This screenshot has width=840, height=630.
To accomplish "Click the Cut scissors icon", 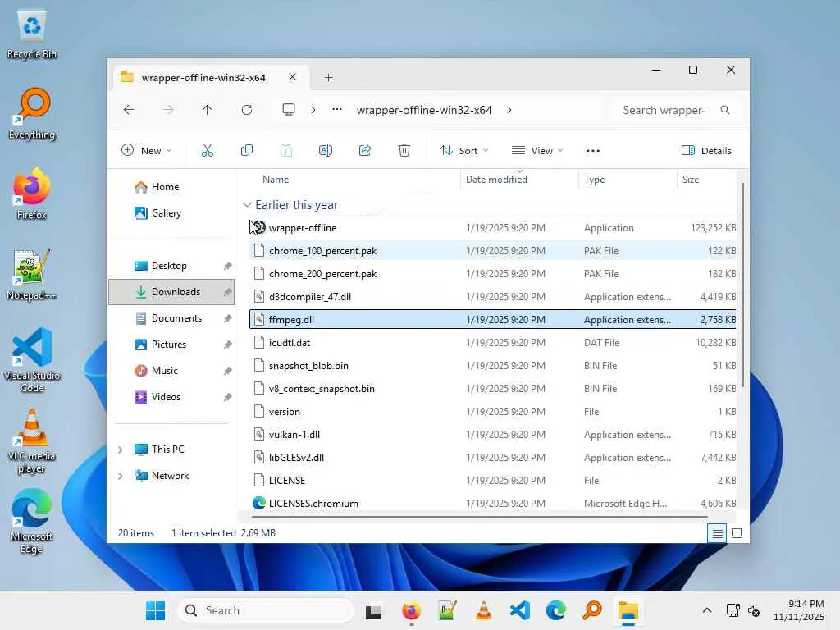I will (208, 151).
